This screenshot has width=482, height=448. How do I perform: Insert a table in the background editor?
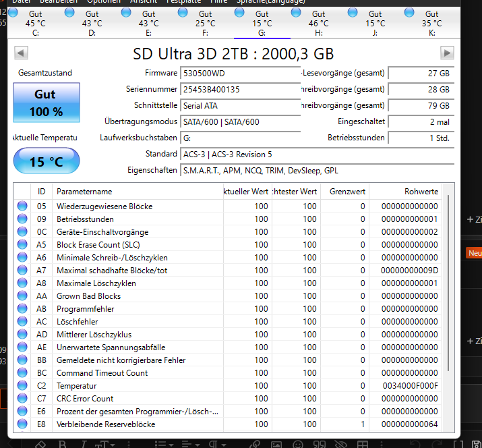(x=363, y=445)
